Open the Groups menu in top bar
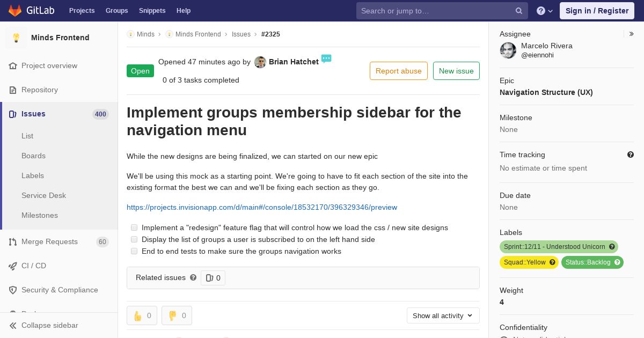The image size is (644, 338). pos(116,11)
